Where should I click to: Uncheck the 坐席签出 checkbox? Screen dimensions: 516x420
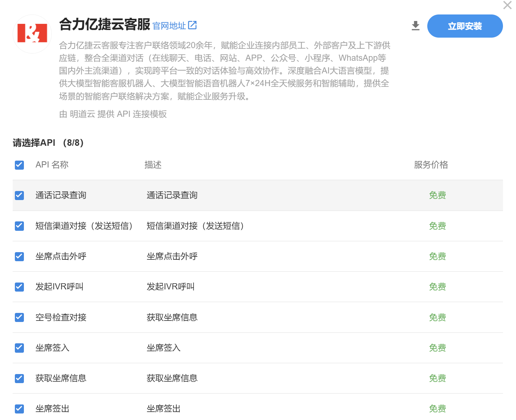coord(20,409)
